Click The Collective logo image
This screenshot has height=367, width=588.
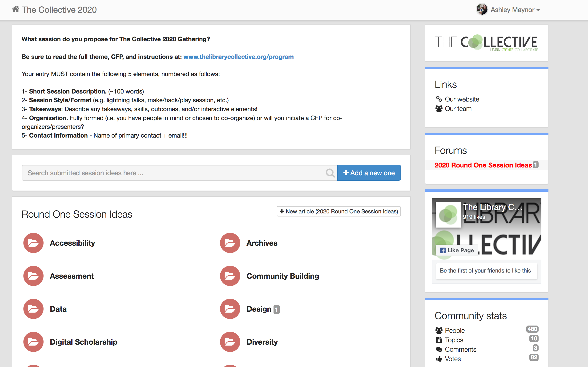tap(486, 43)
